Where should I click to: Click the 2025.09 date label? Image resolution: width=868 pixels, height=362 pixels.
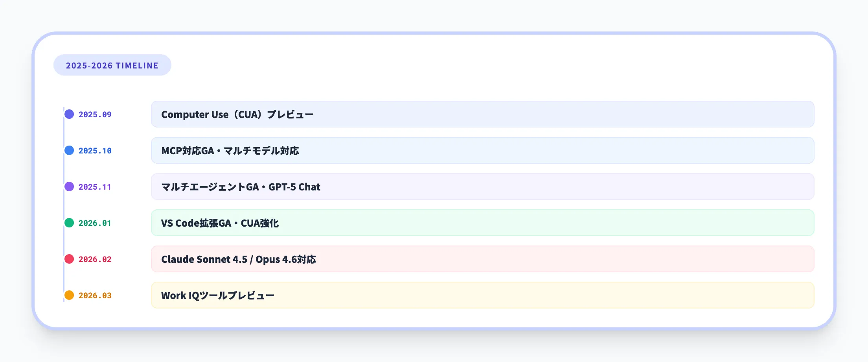tap(95, 115)
